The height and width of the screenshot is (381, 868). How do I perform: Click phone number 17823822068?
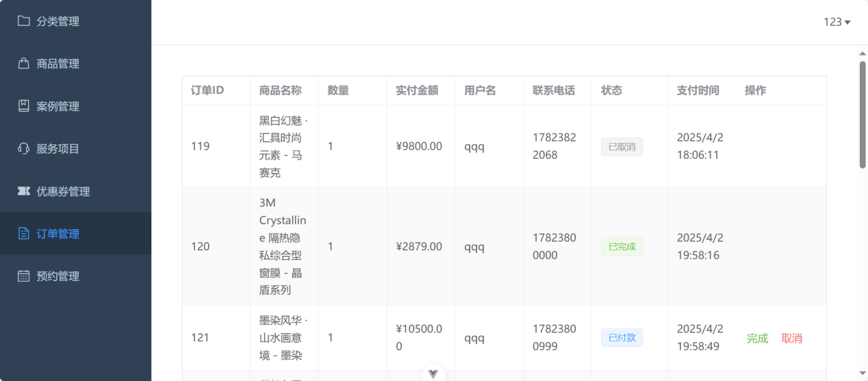(x=554, y=146)
